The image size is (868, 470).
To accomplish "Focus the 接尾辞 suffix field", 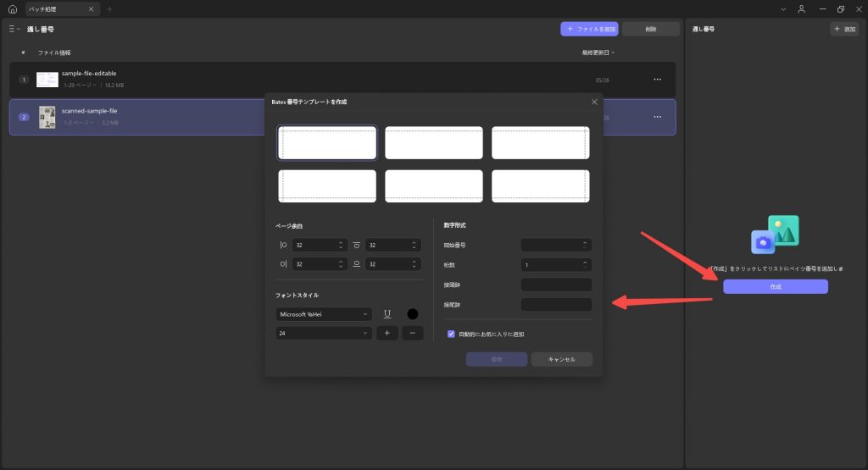I will (556, 305).
